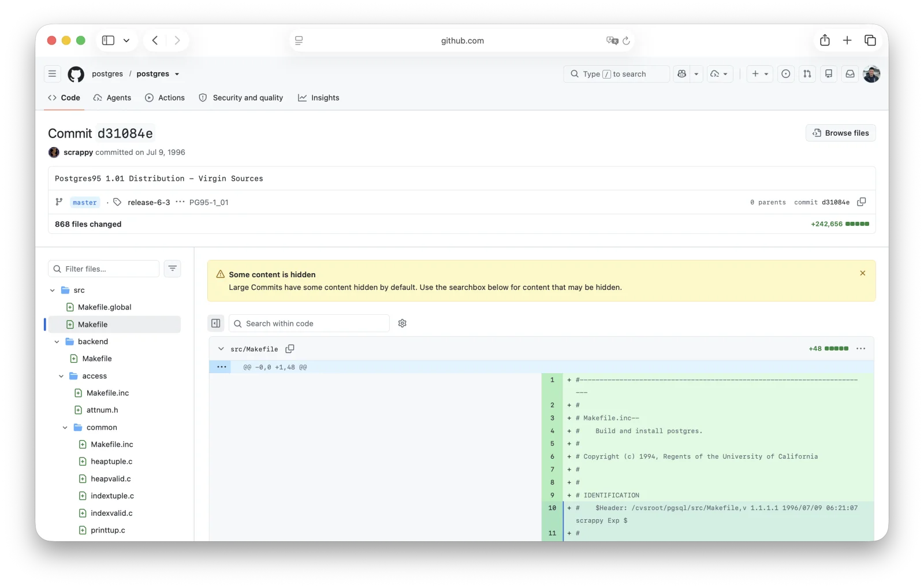924x588 pixels.
Task: Click Safari share icon
Action: click(825, 40)
